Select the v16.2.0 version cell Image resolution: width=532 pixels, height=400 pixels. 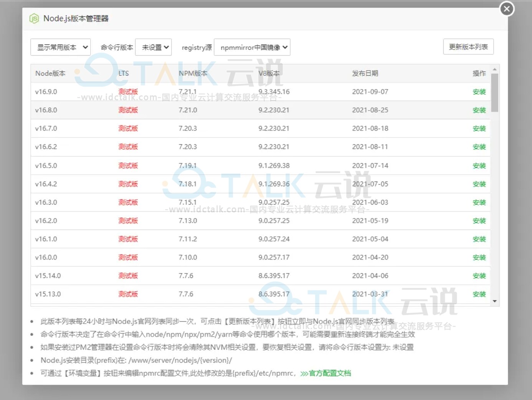pyautogui.click(x=46, y=221)
